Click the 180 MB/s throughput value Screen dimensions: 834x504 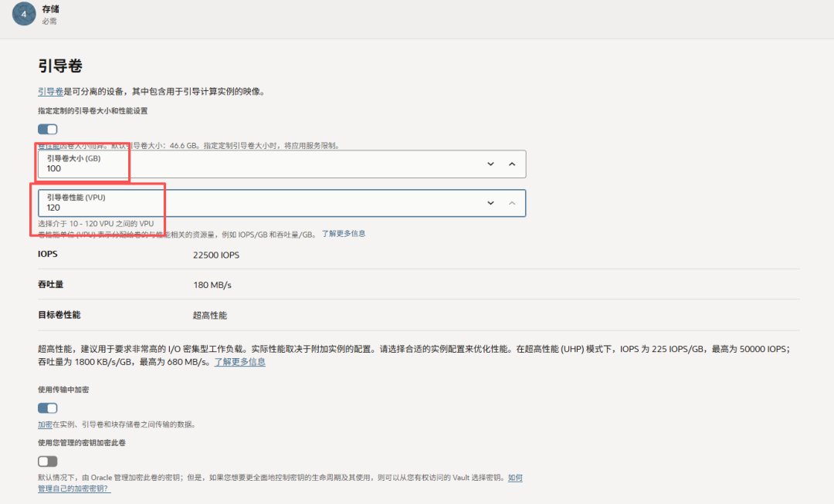212,285
